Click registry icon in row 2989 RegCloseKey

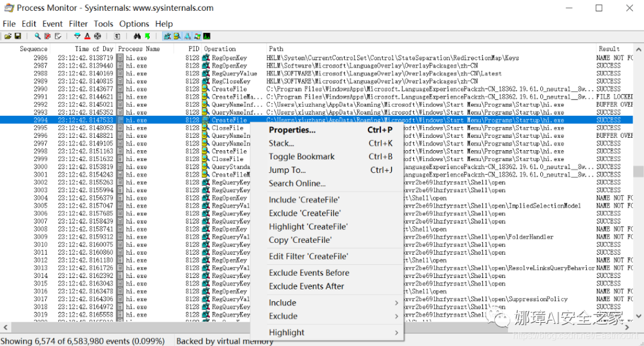tap(206, 81)
